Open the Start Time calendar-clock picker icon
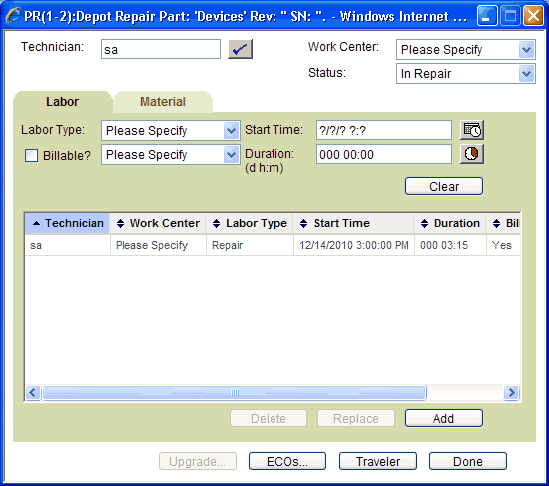This screenshot has height=486, width=549. pos(472,130)
